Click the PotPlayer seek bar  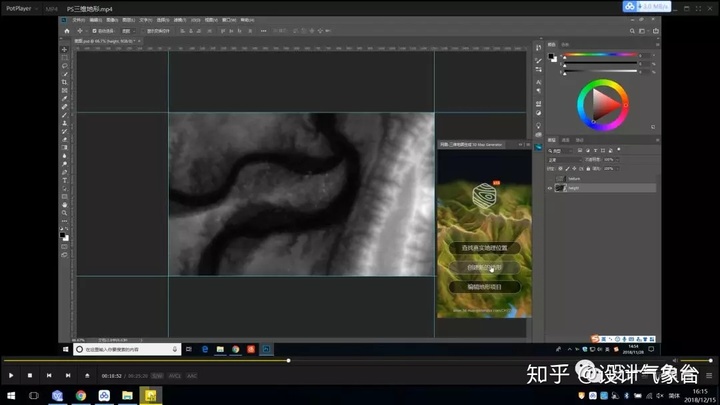coord(338,360)
